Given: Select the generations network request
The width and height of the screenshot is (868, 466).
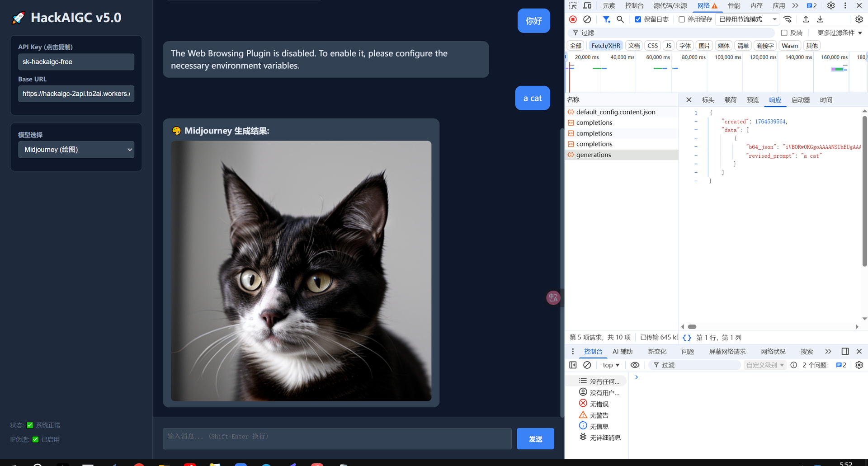Looking at the screenshot, I should pos(594,155).
